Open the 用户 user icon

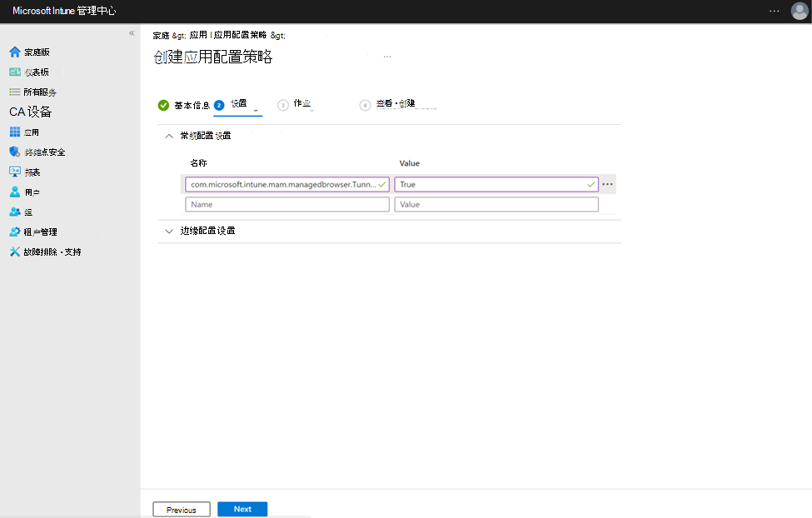14,192
